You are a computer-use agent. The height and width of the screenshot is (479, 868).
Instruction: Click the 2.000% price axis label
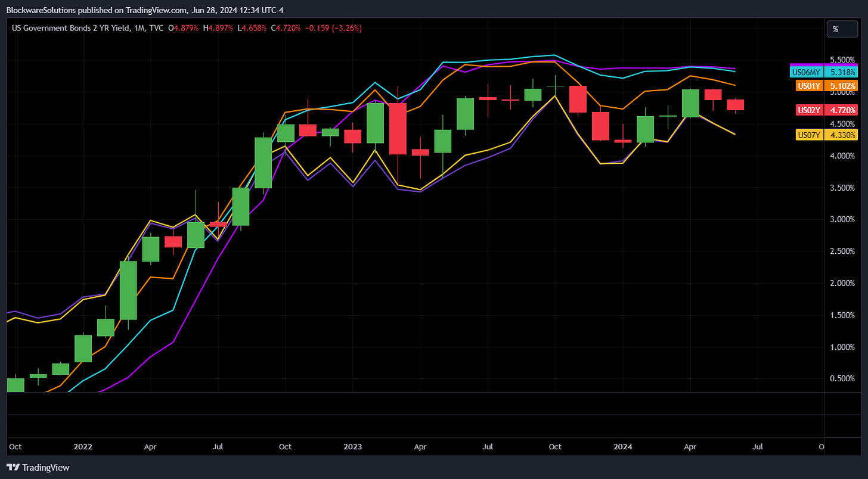[842, 283]
